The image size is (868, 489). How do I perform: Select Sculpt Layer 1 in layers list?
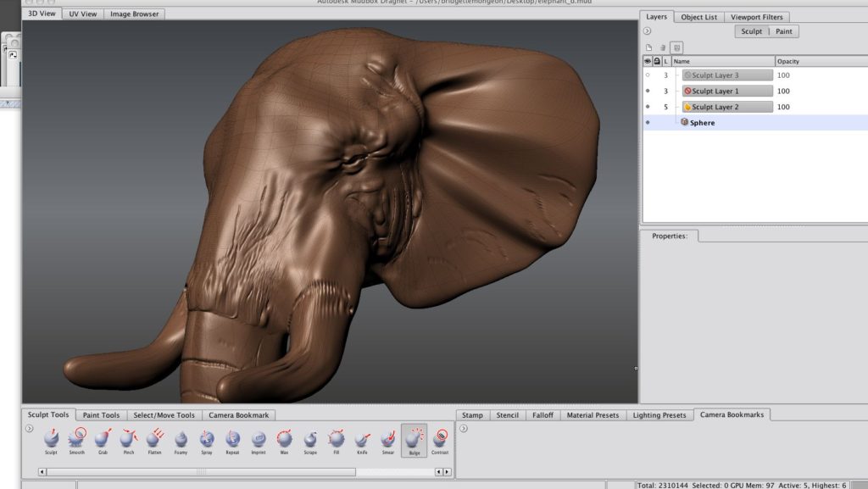point(727,91)
